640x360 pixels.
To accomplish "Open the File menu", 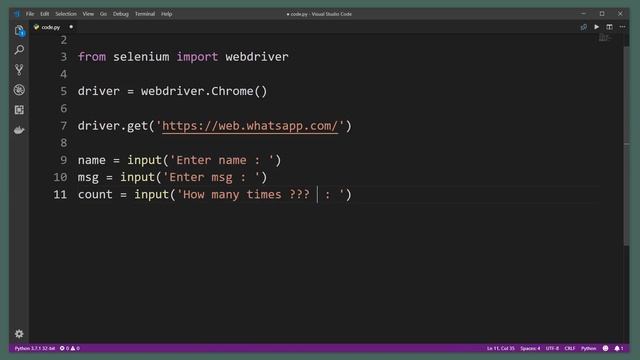I will [x=30, y=14].
